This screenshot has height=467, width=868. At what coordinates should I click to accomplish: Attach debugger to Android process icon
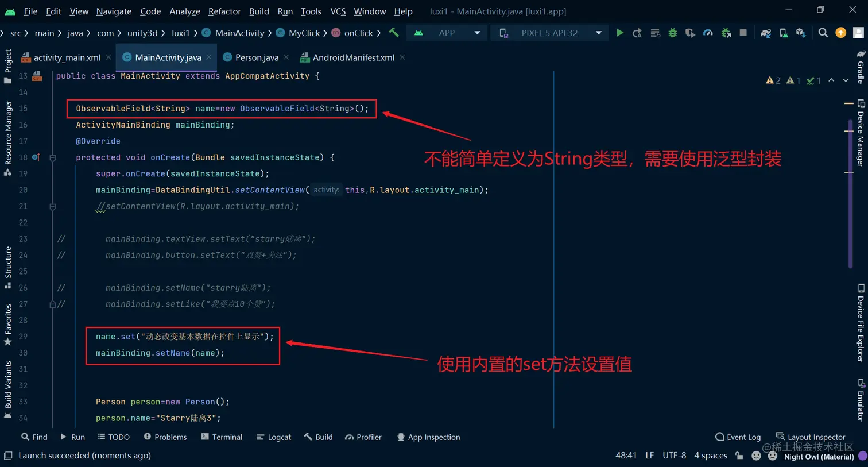coord(726,33)
